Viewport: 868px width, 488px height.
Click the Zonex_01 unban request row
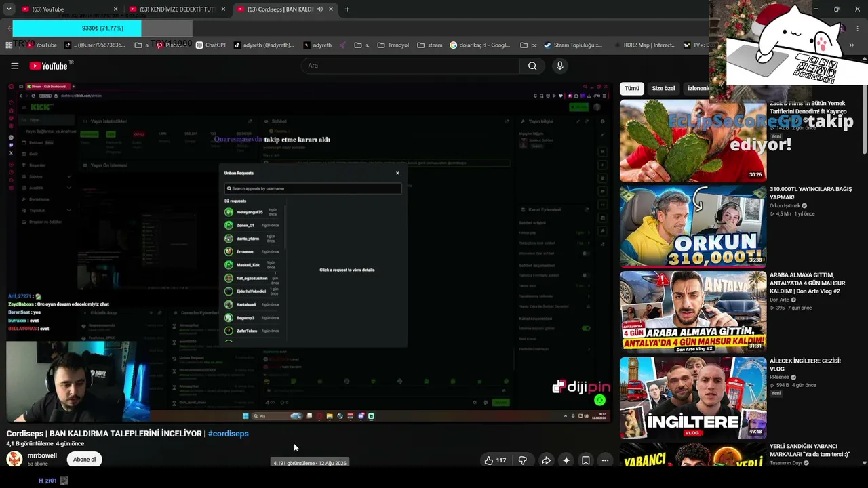point(253,225)
